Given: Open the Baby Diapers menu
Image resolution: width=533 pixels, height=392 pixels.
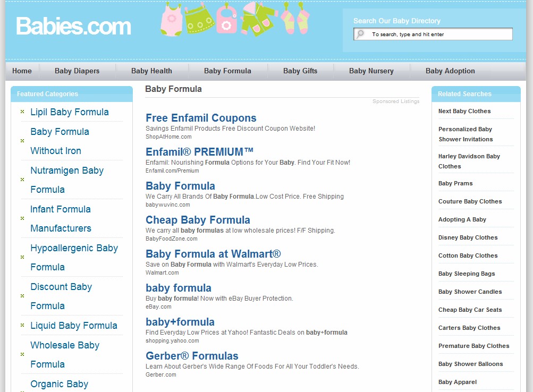Looking at the screenshot, I should (x=77, y=71).
